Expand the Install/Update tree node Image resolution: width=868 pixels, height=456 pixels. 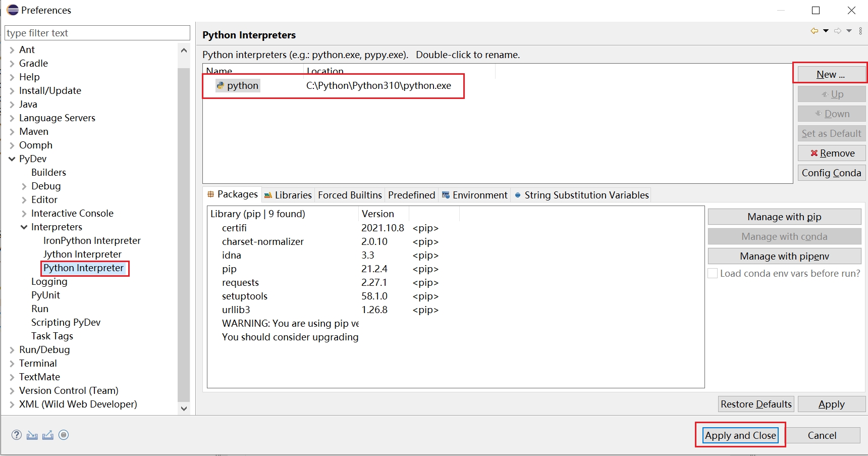(12, 91)
